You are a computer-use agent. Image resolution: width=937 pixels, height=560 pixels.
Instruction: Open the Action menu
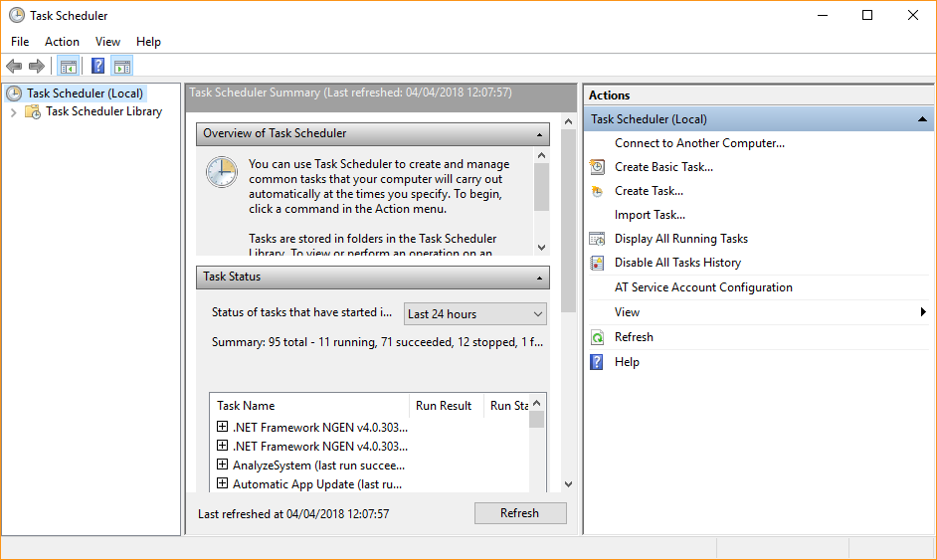point(62,41)
